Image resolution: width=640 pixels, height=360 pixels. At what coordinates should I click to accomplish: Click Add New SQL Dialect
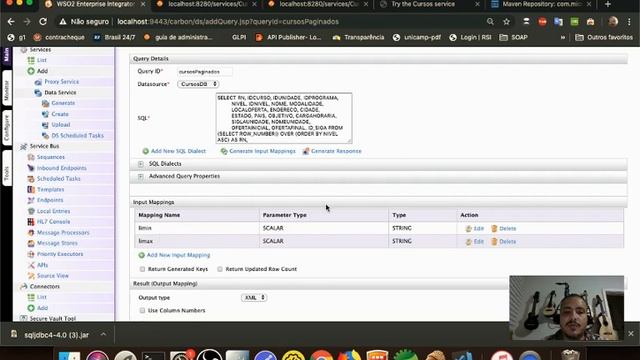174,151
